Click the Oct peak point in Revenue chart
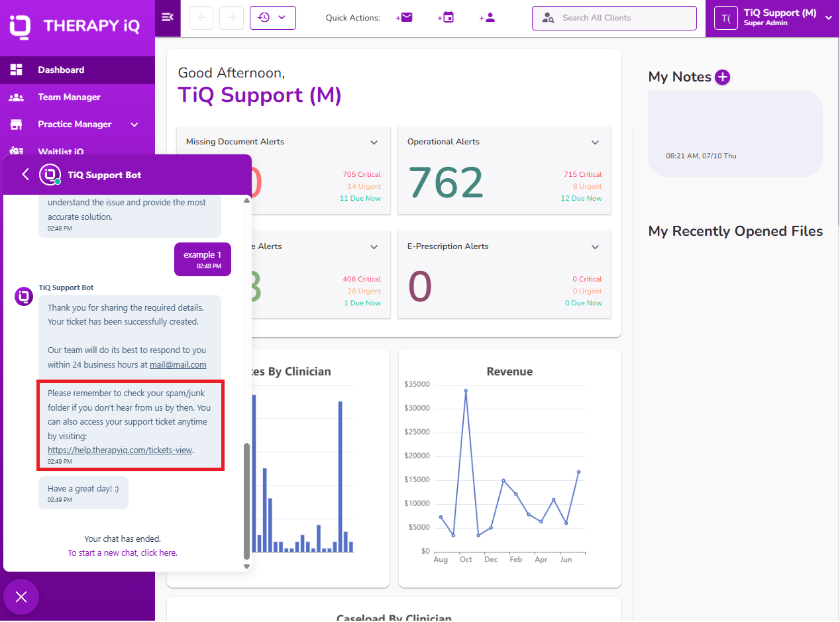The image size is (840, 622). (466, 391)
